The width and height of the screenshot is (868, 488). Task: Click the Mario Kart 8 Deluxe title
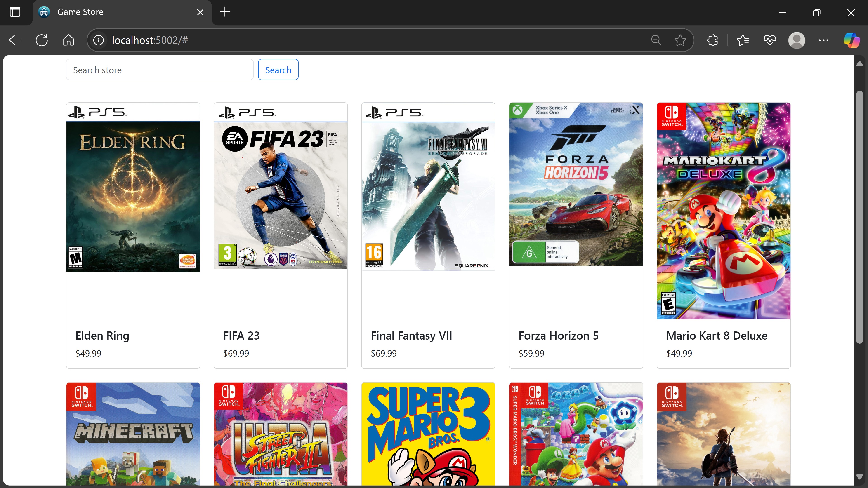click(x=717, y=336)
